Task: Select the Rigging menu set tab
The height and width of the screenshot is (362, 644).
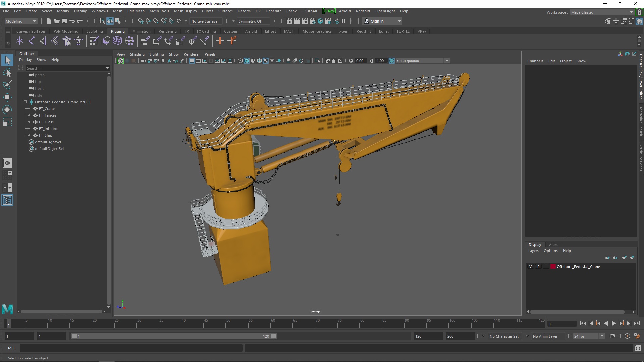Action: (x=117, y=31)
